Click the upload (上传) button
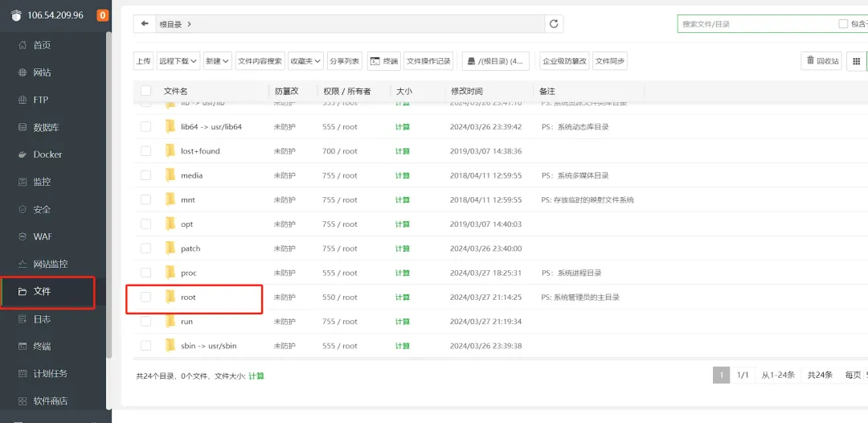 pos(143,61)
